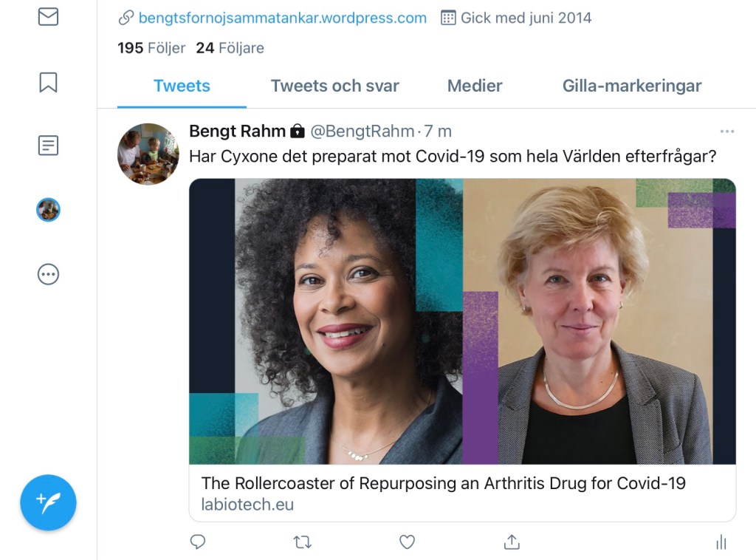Open the More circle menu in sidebar
The width and height of the screenshot is (756, 560).
[x=48, y=275]
